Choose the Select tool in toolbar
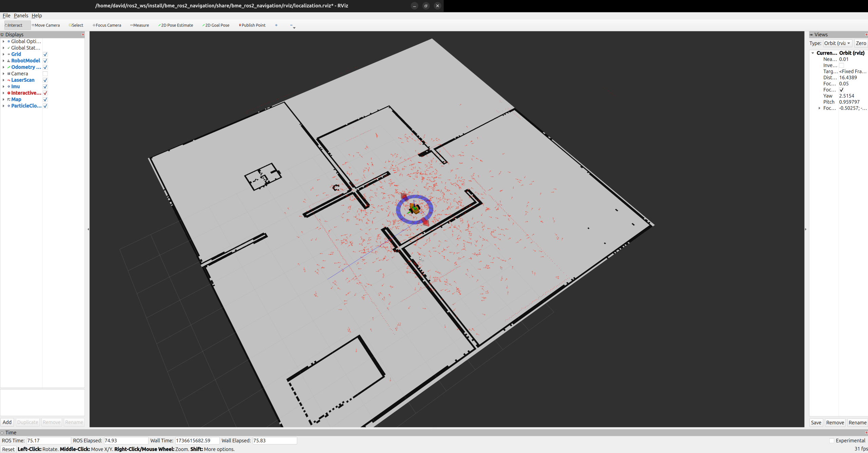Viewport: 868px width, 453px height. (76, 25)
